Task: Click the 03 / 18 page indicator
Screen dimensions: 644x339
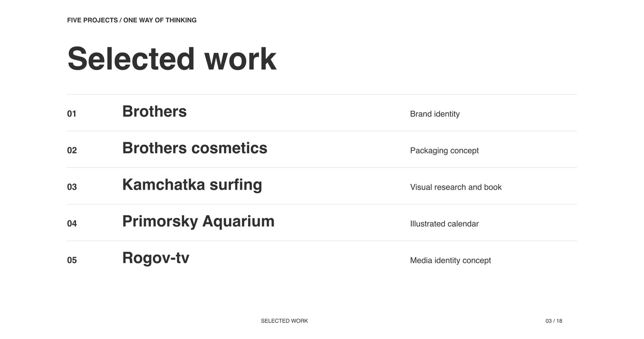Action: pos(554,321)
